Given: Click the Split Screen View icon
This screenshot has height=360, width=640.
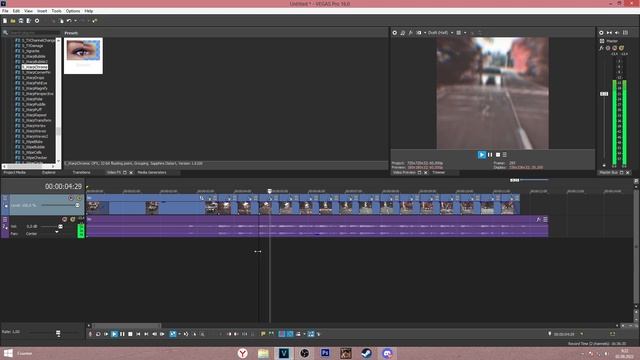Looking at the screenshot, I should (419, 33).
